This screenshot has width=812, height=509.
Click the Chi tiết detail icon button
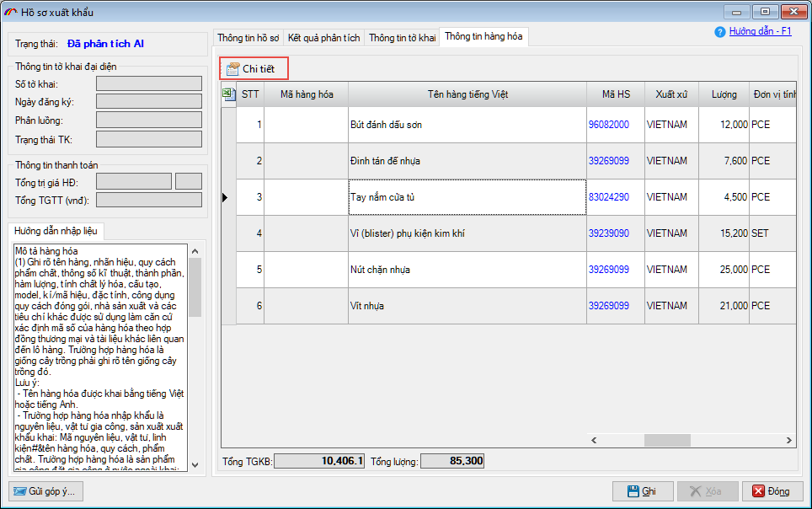[x=254, y=68]
